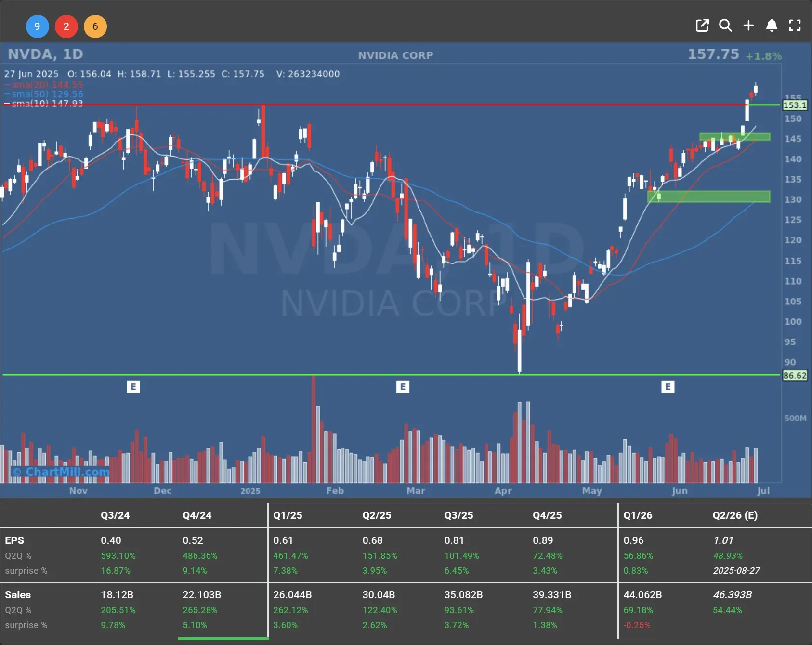Click the sma(10) 147.93 legend entry
This screenshot has width=812, height=645.
tap(43, 103)
